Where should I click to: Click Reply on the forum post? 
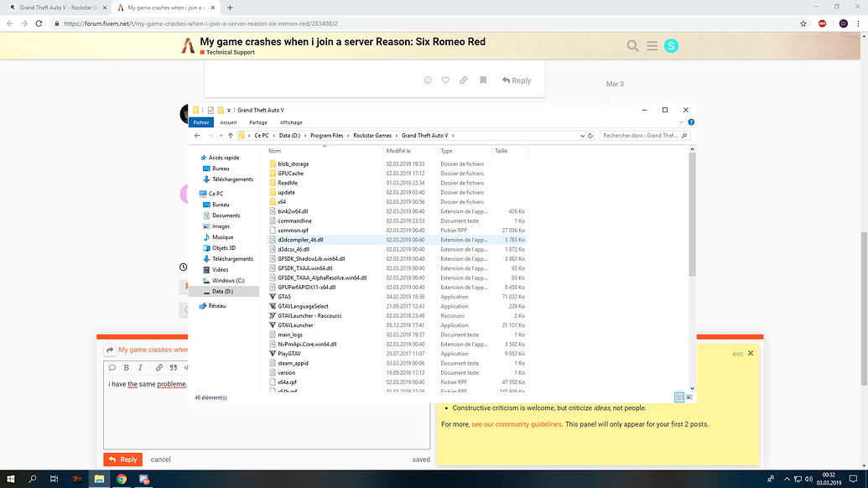point(517,80)
